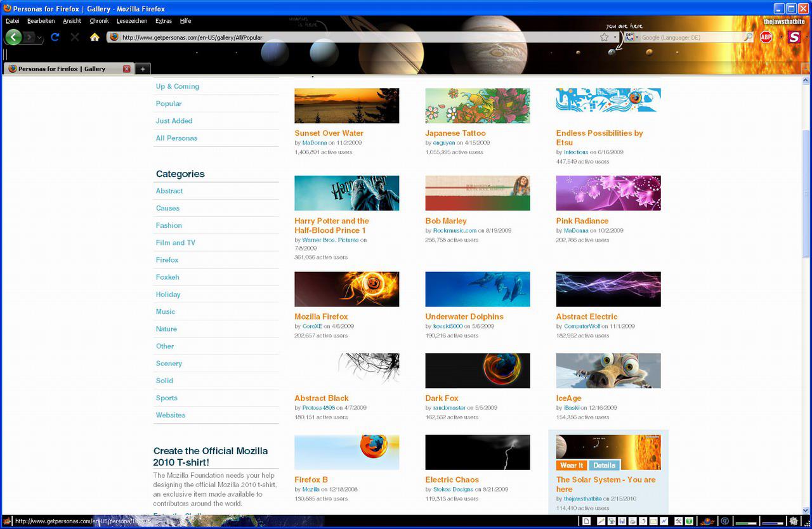812x529 pixels.
Task: Go to the home page icon
Action: (95, 37)
